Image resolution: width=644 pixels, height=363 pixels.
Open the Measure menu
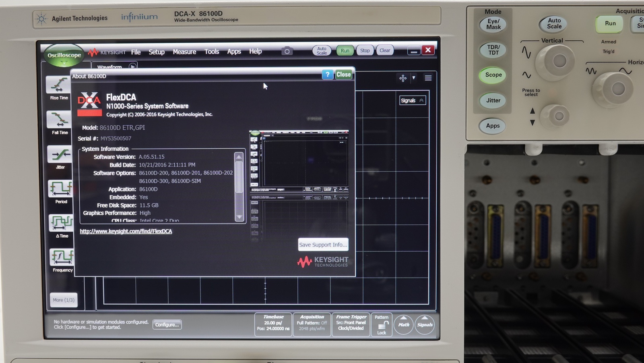(184, 52)
